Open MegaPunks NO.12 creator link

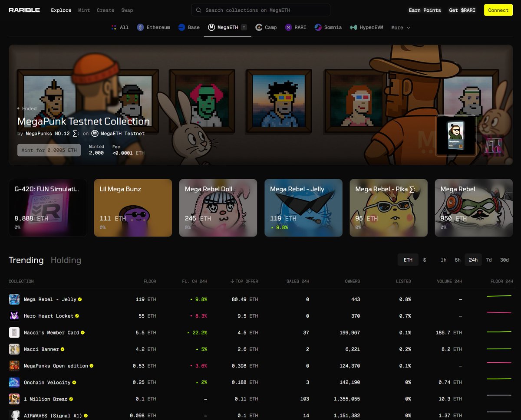click(x=52, y=134)
